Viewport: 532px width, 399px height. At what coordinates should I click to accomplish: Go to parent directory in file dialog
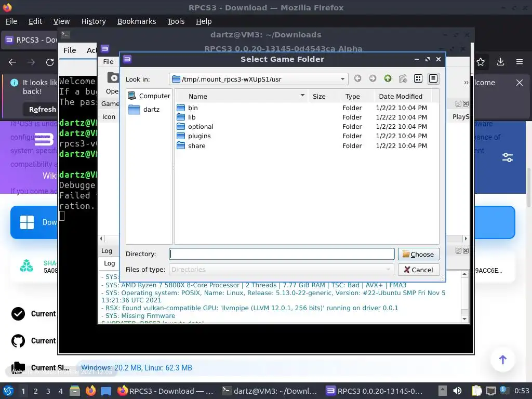tap(388, 79)
